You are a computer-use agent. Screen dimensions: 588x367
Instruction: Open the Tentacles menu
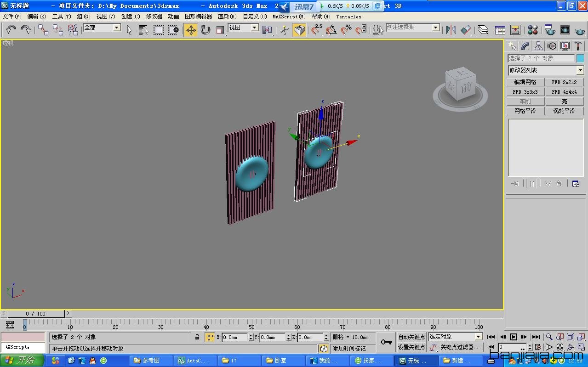tap(348, 17)
